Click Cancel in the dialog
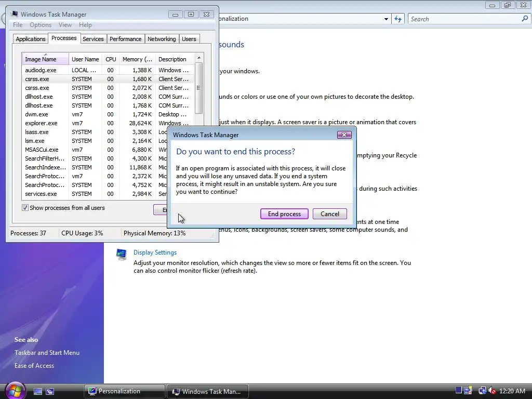Screen dimensions: 532x399 tap(330, 214)
